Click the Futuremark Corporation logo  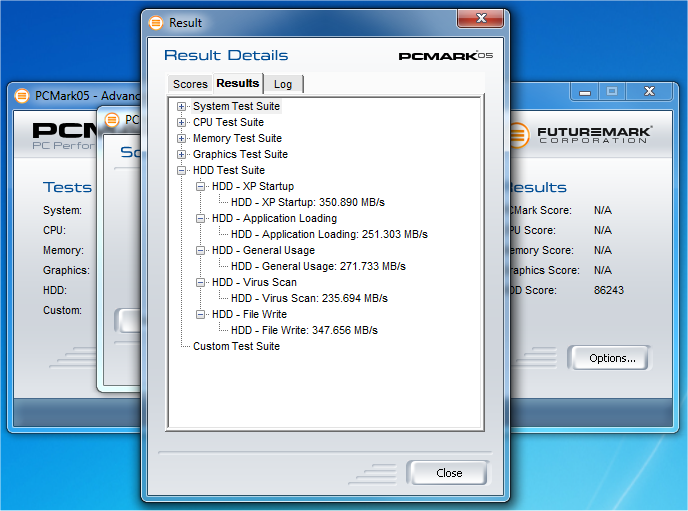point(580,135)
